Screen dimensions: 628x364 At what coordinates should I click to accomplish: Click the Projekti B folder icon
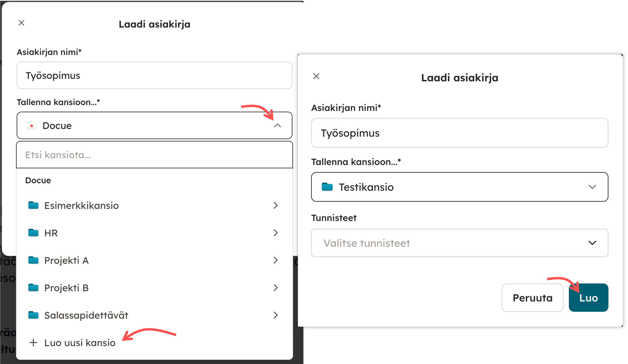(x=33, y=288)
